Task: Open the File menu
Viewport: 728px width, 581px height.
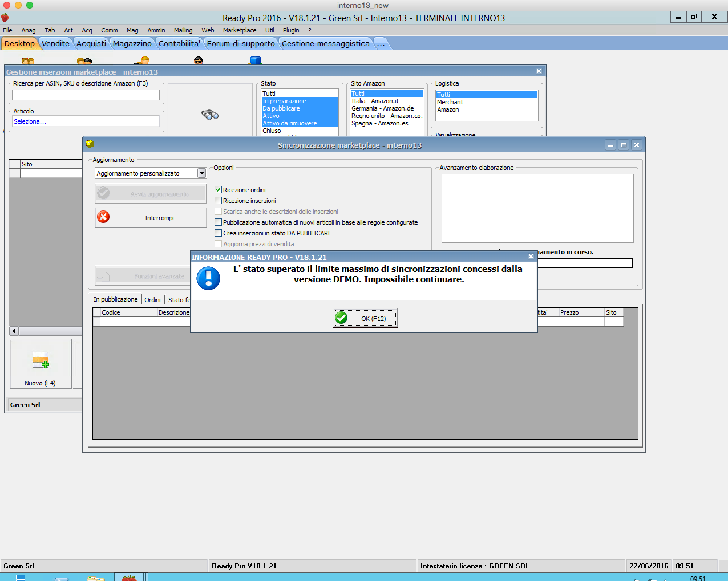Action: (7, 30)
